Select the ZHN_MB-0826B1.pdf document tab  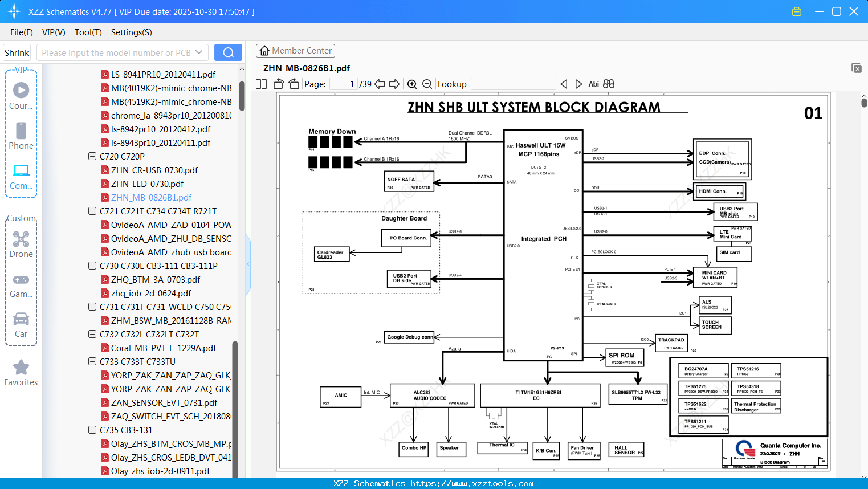pos(307,68)
